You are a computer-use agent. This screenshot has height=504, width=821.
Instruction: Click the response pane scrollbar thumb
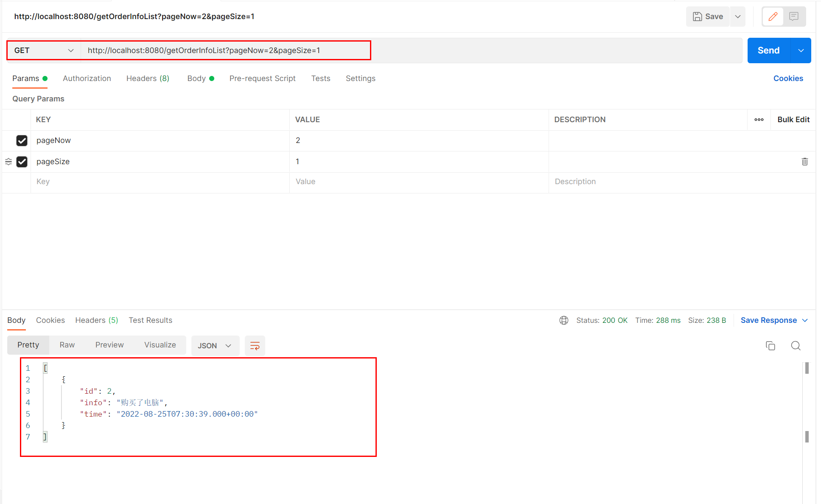pos(807,368)
